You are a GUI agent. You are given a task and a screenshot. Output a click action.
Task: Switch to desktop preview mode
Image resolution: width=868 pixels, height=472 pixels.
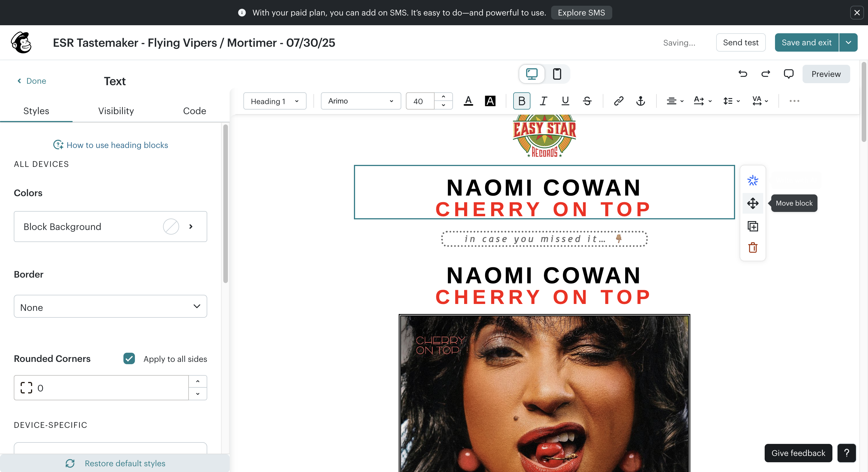coord(532,74)
